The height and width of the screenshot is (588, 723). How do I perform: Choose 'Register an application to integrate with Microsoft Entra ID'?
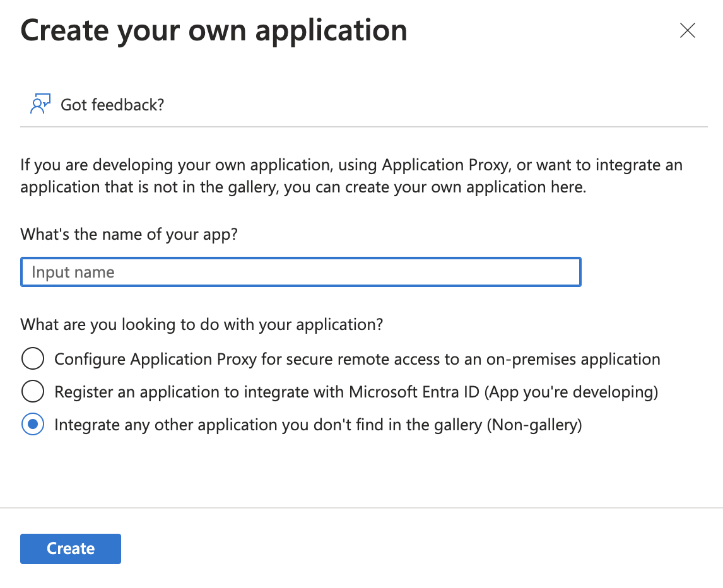[32, 391]
